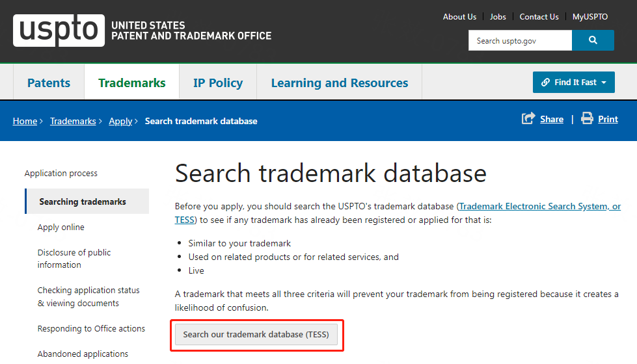637x364 pixels.
Task: Open the Contact Us link
Action: point(539,17)
